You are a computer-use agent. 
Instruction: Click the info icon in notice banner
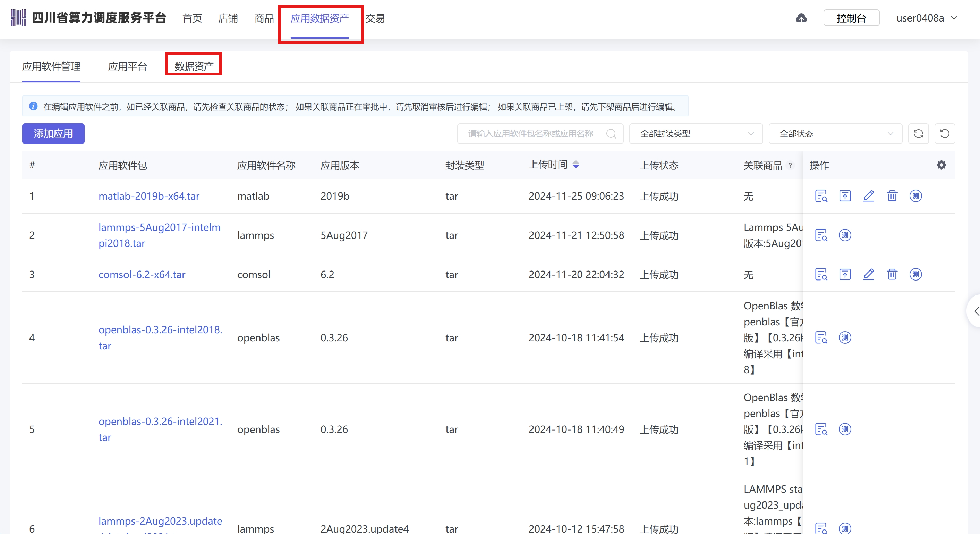pyautogui.click(x=34, y=106)
